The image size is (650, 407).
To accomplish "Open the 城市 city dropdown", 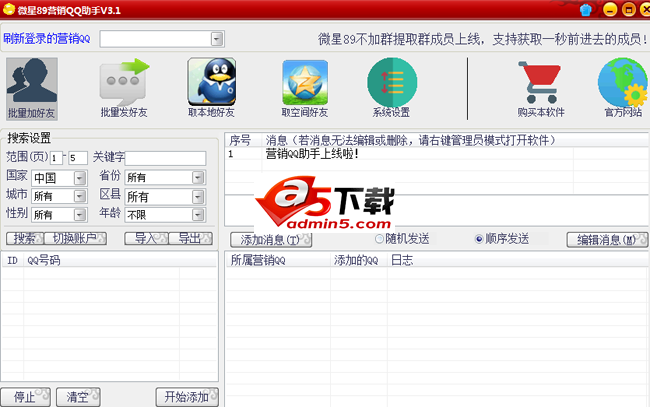I will click(80, 196).
